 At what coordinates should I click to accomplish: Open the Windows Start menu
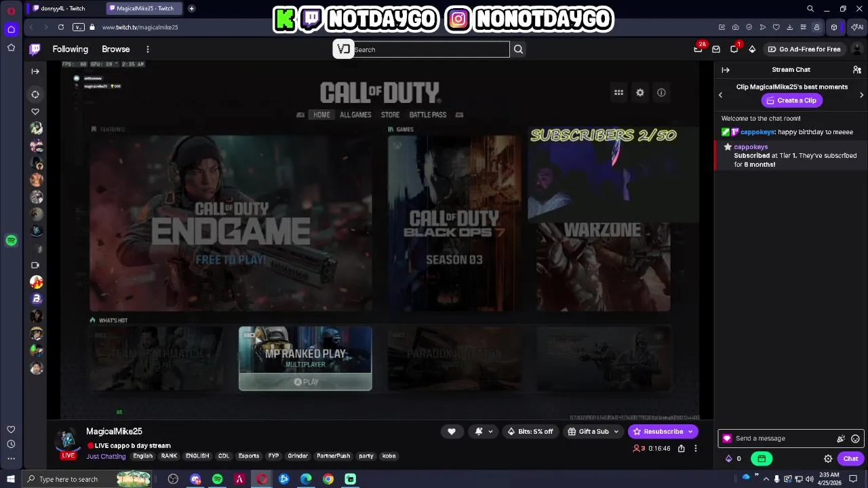[10, 479]
